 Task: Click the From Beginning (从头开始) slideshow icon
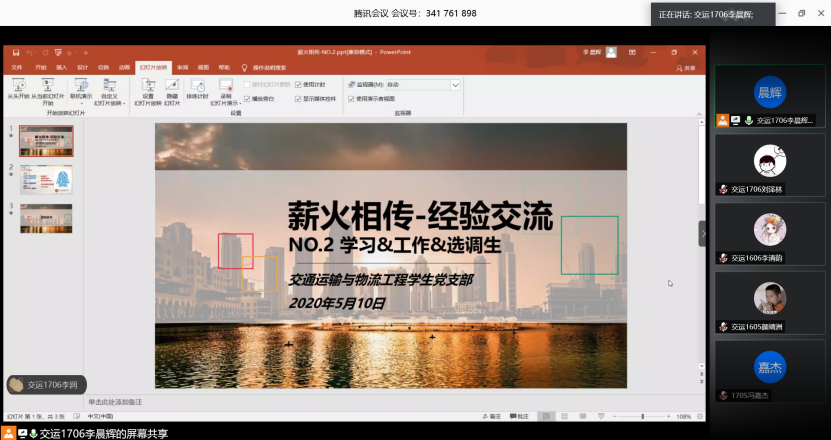click(x=19, y=86)
